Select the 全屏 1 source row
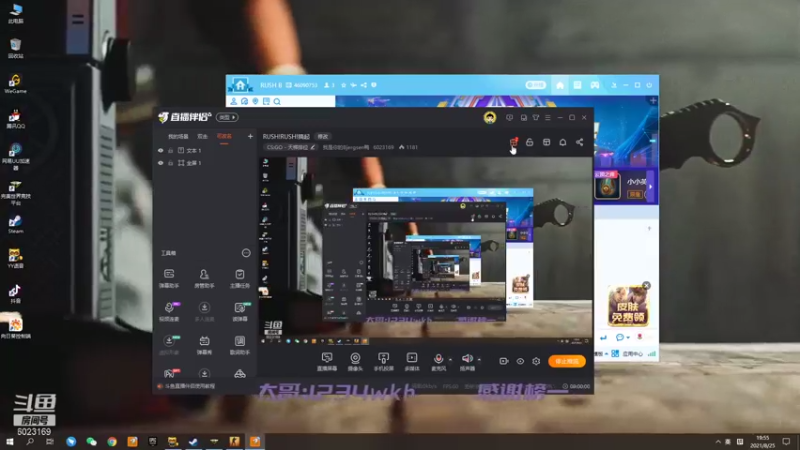The image size is (800, 450). (204, 163)
